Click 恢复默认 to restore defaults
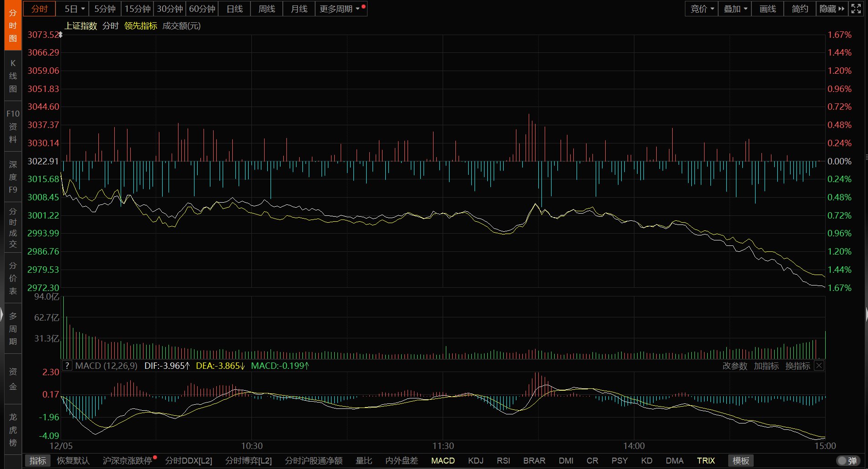Viewport: 868px width, 469px height. [x=73, y=461]
